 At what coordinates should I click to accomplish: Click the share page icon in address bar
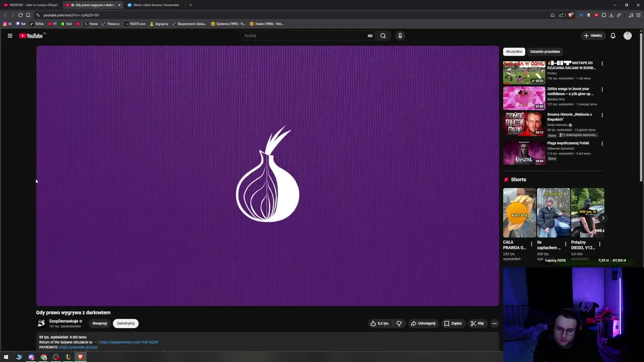(x=561, y=15)
